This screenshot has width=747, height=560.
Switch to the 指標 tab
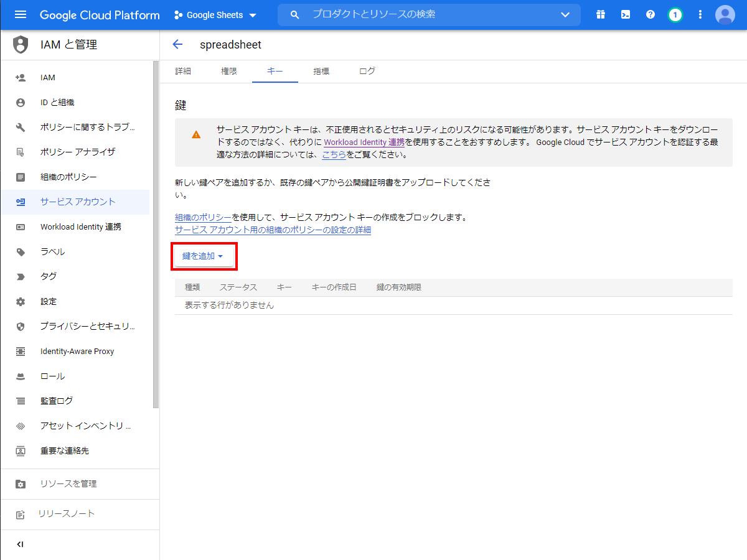pos(321,72)
